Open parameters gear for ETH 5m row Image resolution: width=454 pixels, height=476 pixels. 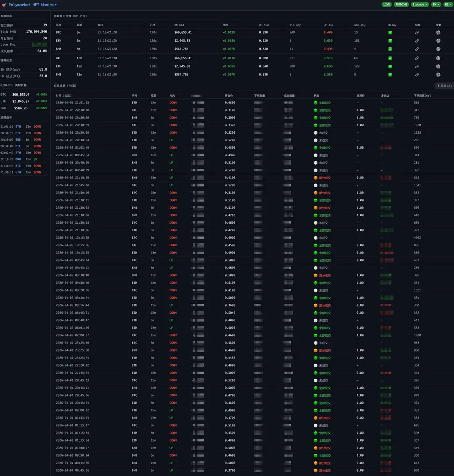point(438,40)
